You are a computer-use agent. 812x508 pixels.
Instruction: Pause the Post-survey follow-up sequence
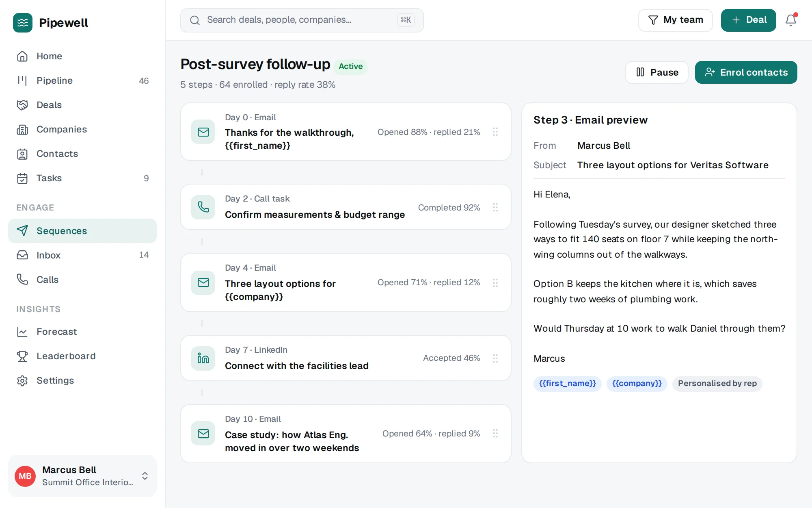click(x=657, y=72)
